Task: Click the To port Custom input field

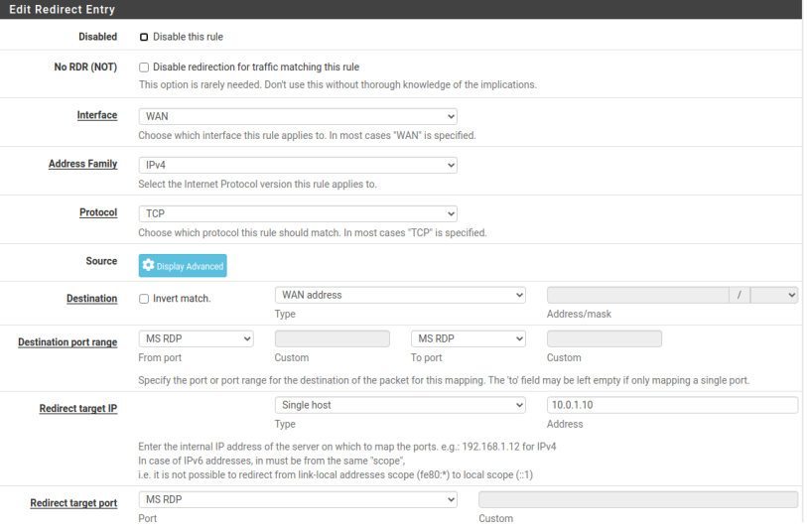Action: (x=605, y=339)
